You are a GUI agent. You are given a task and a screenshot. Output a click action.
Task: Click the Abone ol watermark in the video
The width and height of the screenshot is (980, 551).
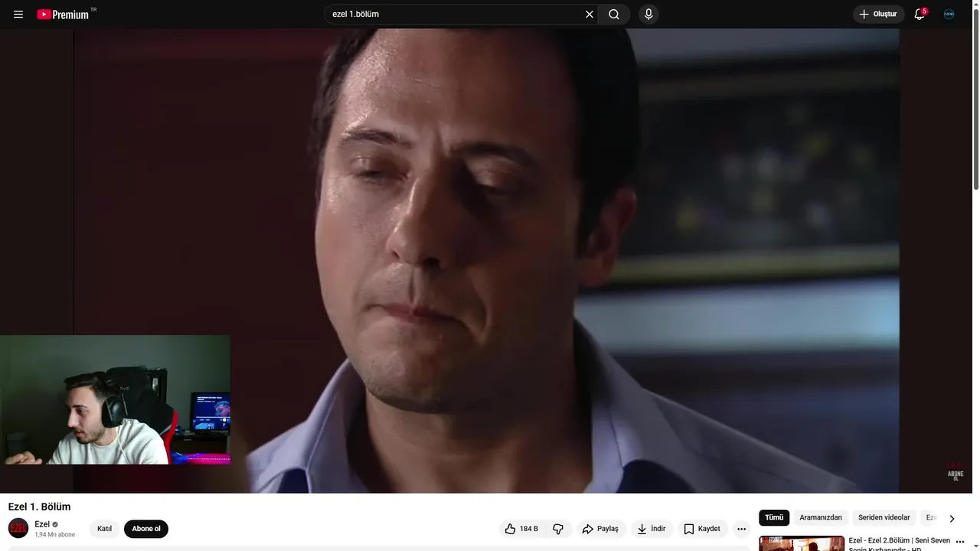[955, 471]
